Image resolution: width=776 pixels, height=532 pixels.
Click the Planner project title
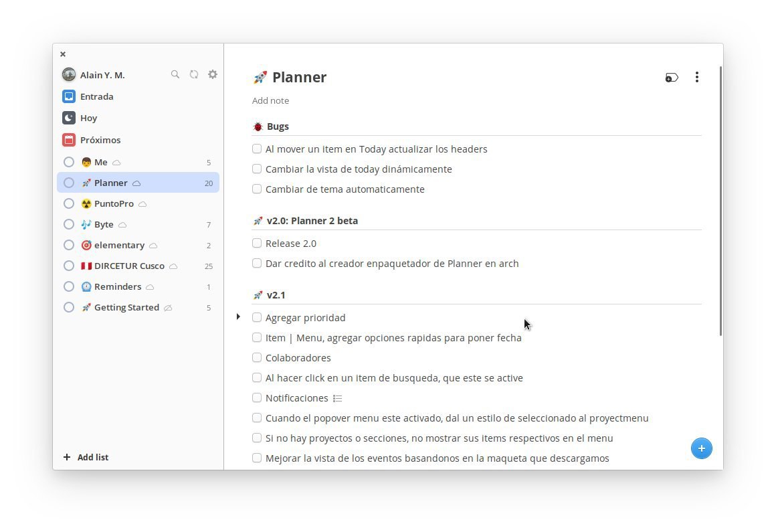300,77
